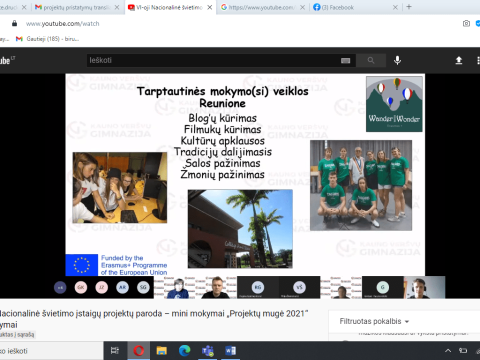Click the Erasmus+ EU flag logo
Screen dimensions: 480x360
(x=82, y=265)
